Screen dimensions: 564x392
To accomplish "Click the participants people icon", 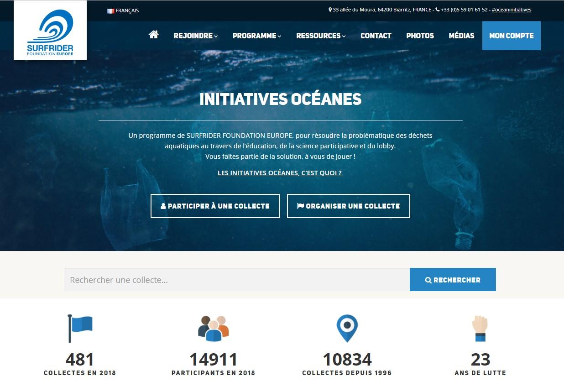I will (213, 328).
